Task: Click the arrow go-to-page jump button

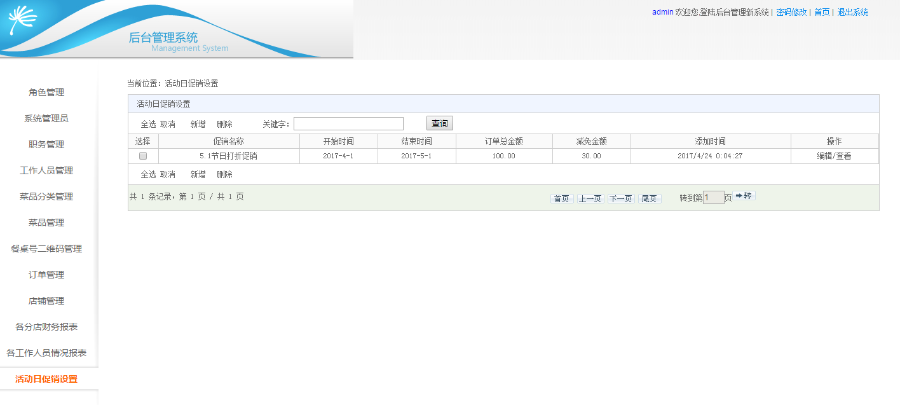Action: pyautogui.click(x=744, y=196)
